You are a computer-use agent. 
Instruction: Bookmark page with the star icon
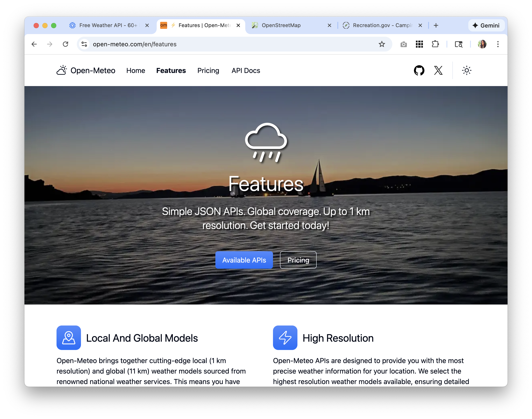point(381,44)
